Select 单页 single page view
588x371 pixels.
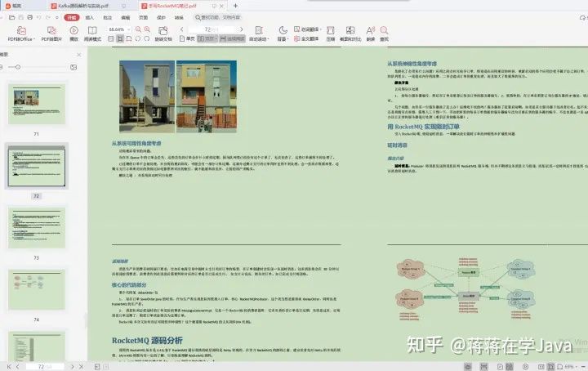(x=188, y=38)
